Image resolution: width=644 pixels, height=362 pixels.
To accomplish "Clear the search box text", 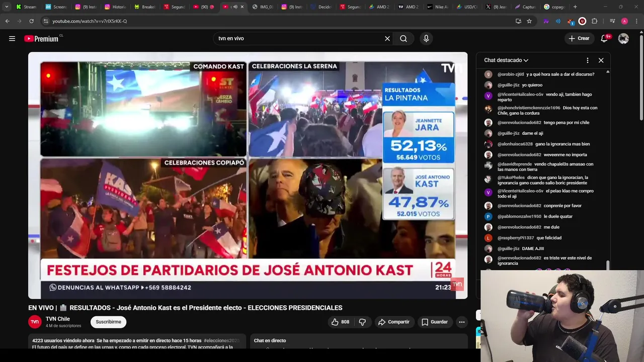I will click(x=387, y=38).
